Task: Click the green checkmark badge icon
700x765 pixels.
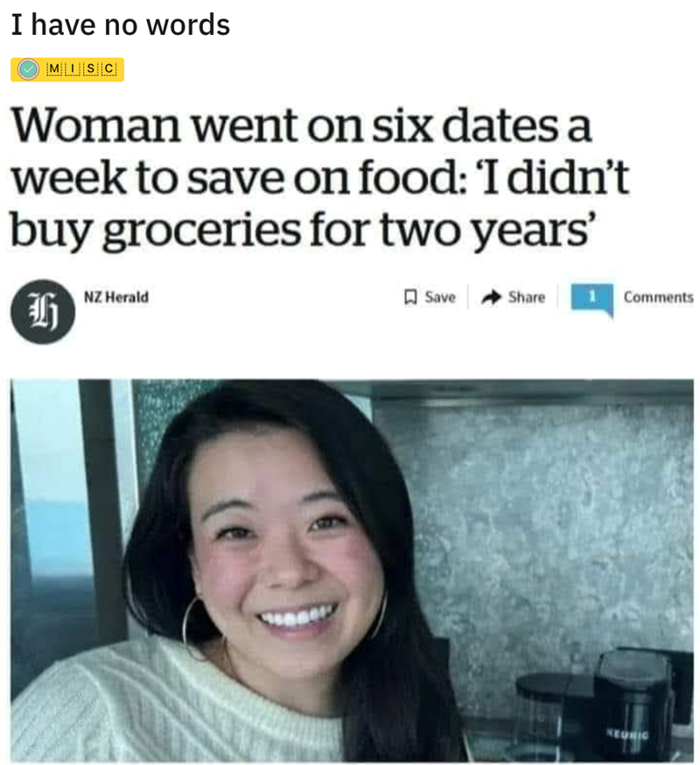Action: 28,69
